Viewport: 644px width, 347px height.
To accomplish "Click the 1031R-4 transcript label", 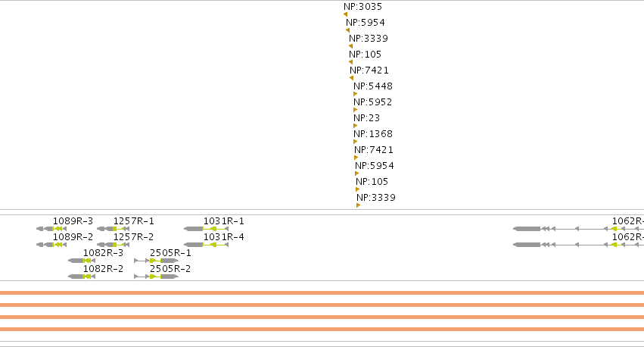I will [x=223, y=237].
